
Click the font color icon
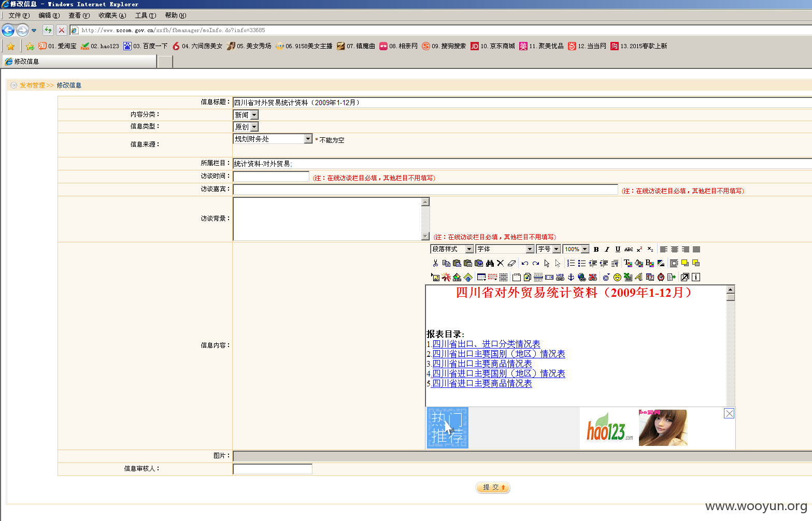628,263
